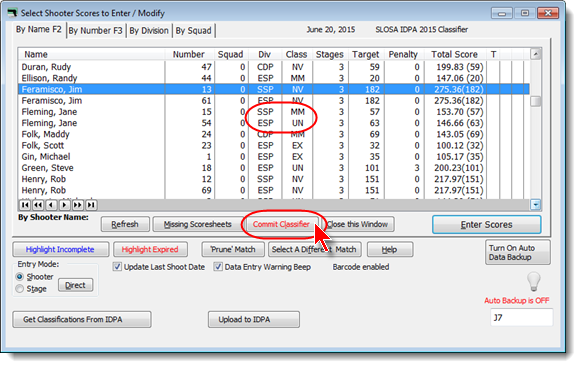Open Missing Scoresheets

[x=197, y=224]
